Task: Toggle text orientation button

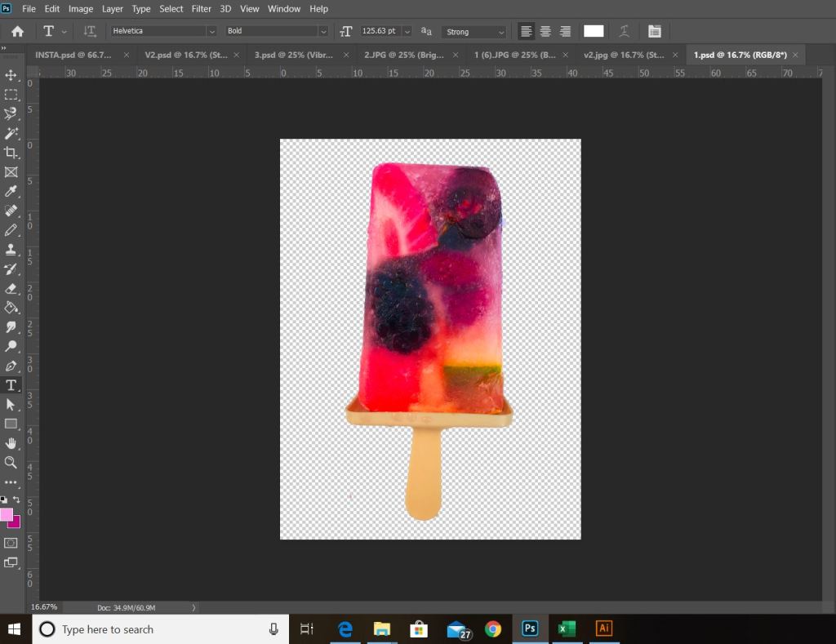Action: (x=90, y=31)
